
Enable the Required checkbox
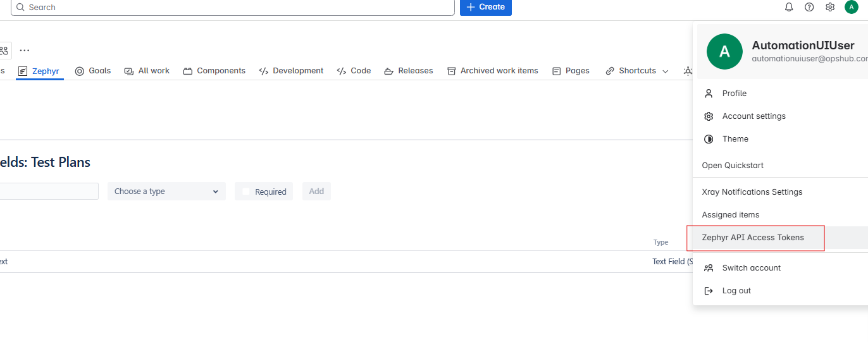click(247, 192)
